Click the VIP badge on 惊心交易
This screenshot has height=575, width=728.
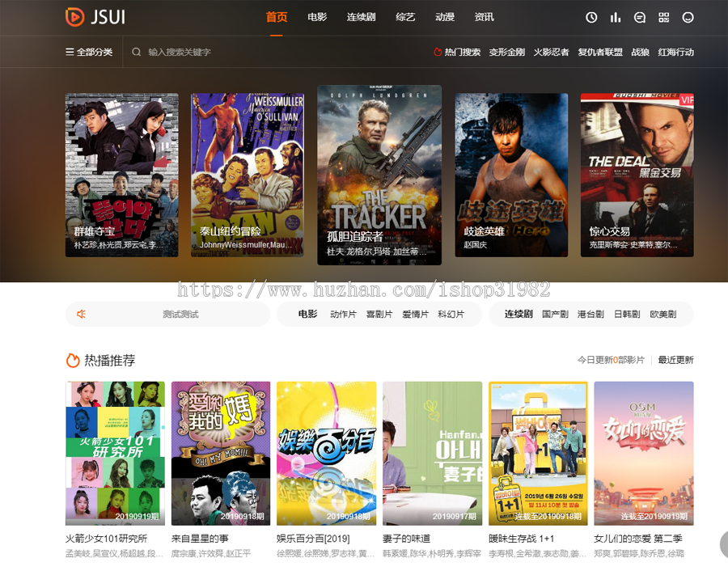[x=687, y=99]
